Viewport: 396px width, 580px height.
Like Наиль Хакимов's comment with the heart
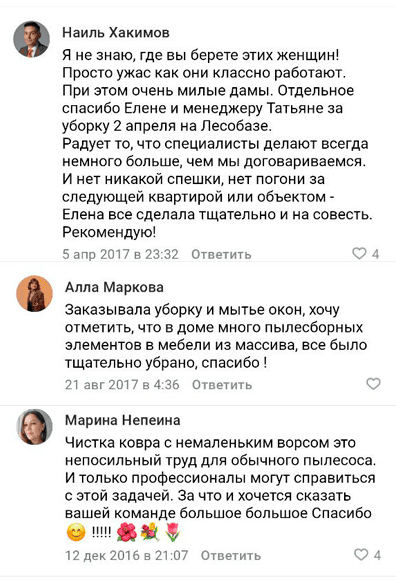click(359, 253)
